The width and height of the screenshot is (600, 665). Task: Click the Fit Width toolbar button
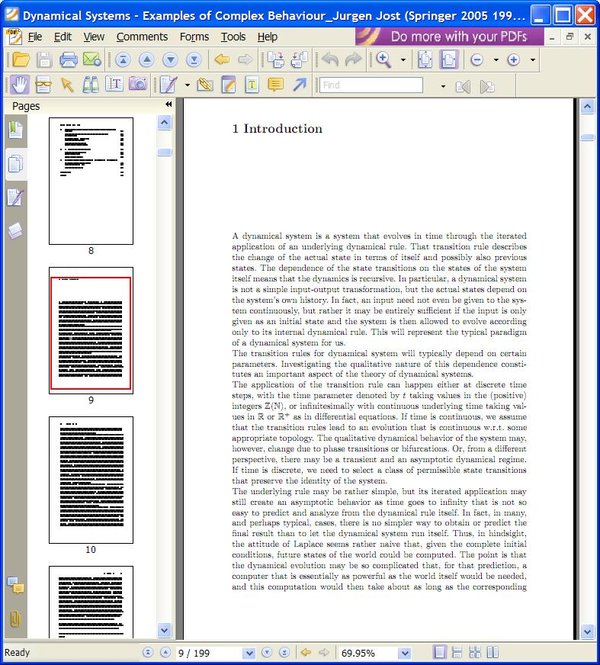click(449, 60)
